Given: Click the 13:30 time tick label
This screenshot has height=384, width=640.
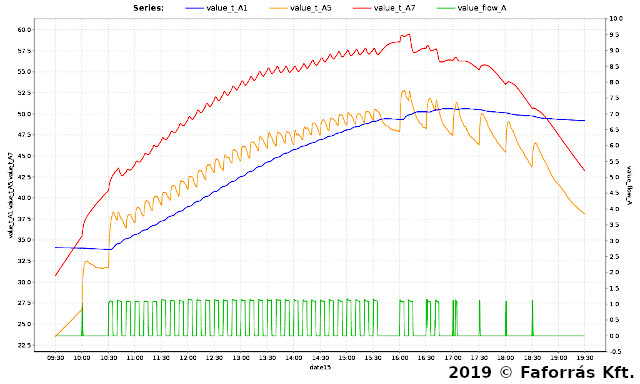Looking at the screenshot, I should (x=267, y=358).
